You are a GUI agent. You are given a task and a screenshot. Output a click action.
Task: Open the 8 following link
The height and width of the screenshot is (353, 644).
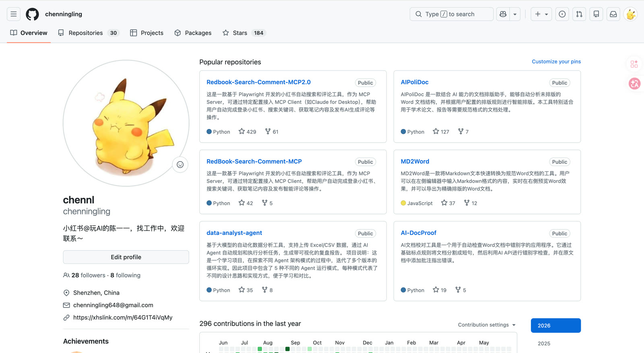(126, 275)
